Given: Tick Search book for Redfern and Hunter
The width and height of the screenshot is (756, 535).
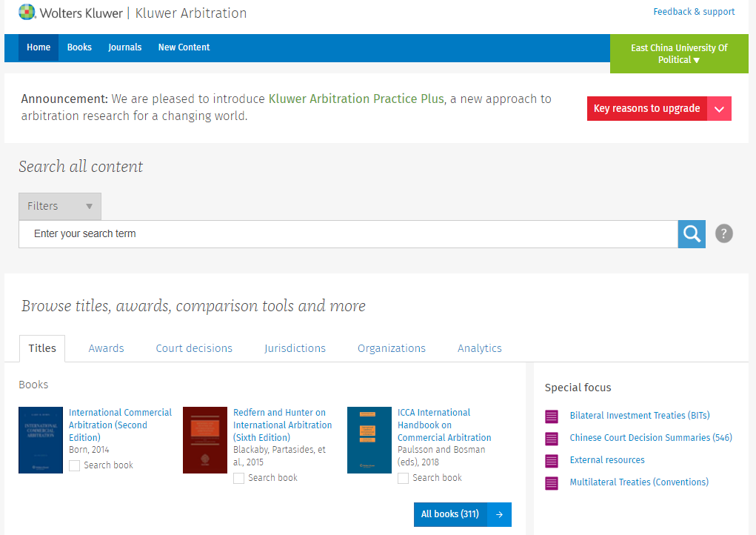Looking at the screenshot, I should [x=238, y=478].
